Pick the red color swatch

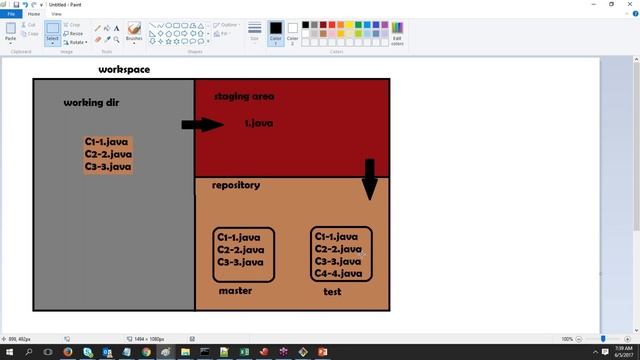click(332, 25)
